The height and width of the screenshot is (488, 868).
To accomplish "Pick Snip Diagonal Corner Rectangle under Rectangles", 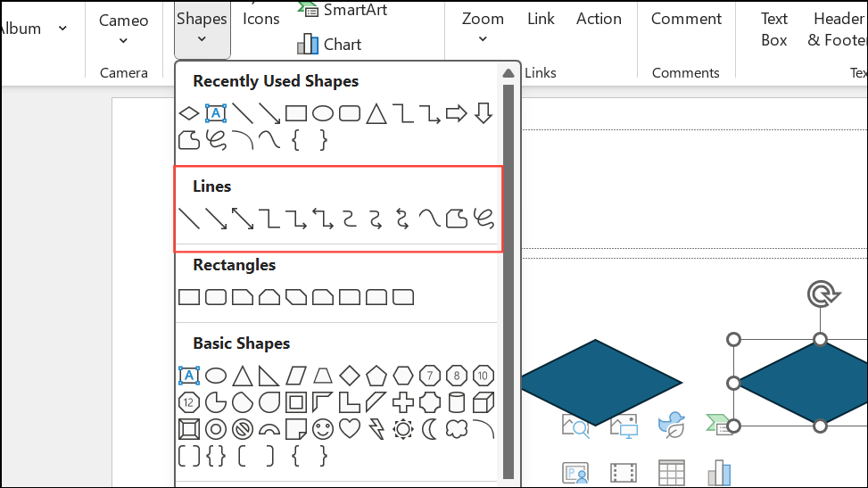I will point(296,297).
